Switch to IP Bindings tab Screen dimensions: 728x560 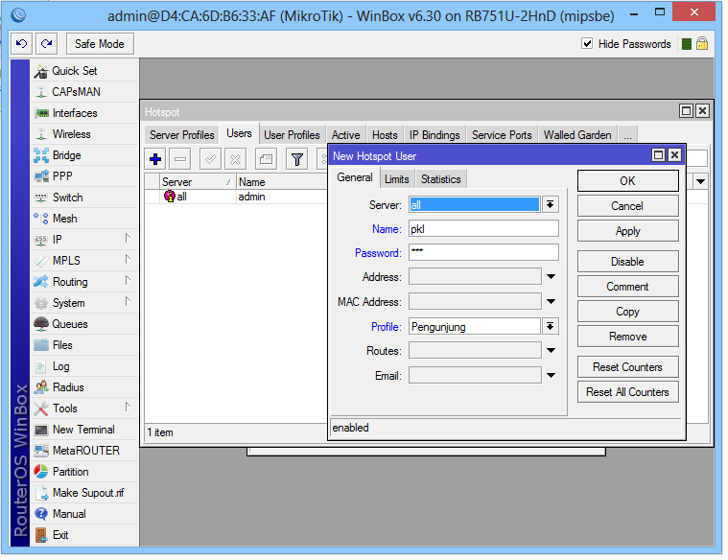[x=434, y=135]
